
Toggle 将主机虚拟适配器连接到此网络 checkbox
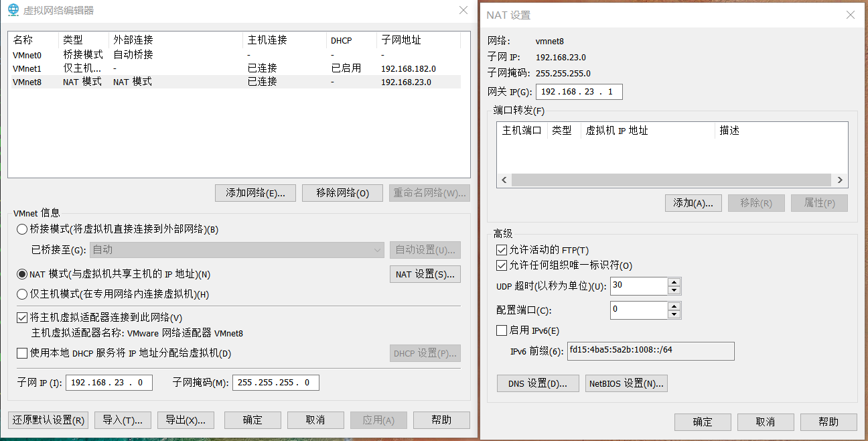pos(22,318)
